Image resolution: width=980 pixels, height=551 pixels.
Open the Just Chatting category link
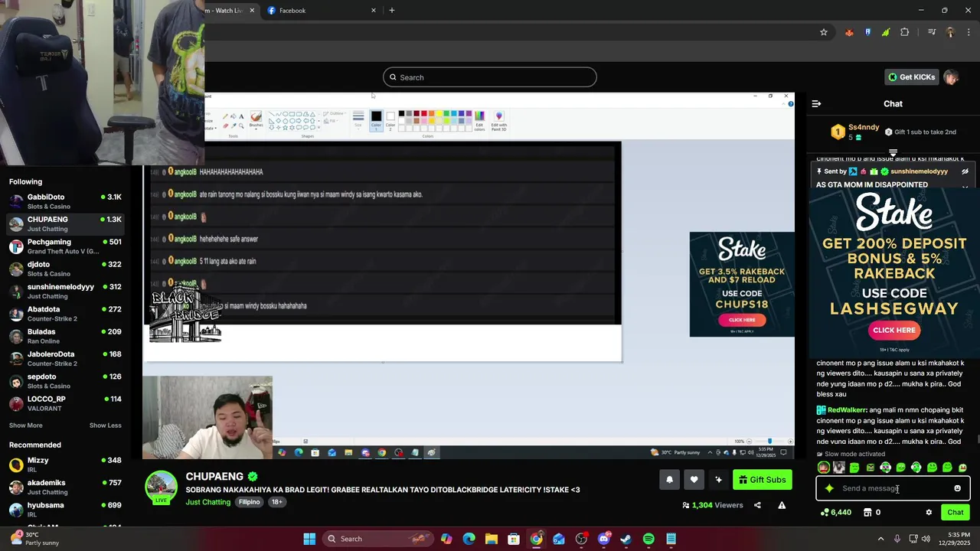pos(208,502)
